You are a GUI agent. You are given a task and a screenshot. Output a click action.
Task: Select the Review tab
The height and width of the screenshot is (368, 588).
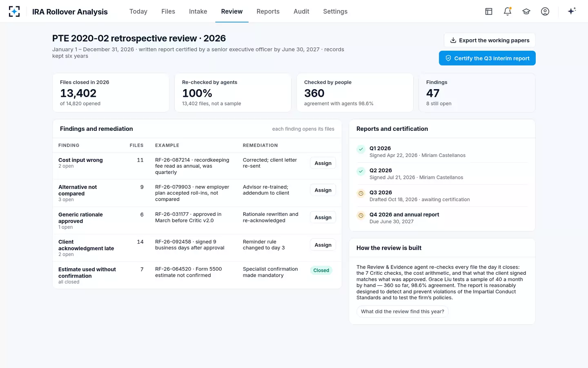[x=232, y=11]
